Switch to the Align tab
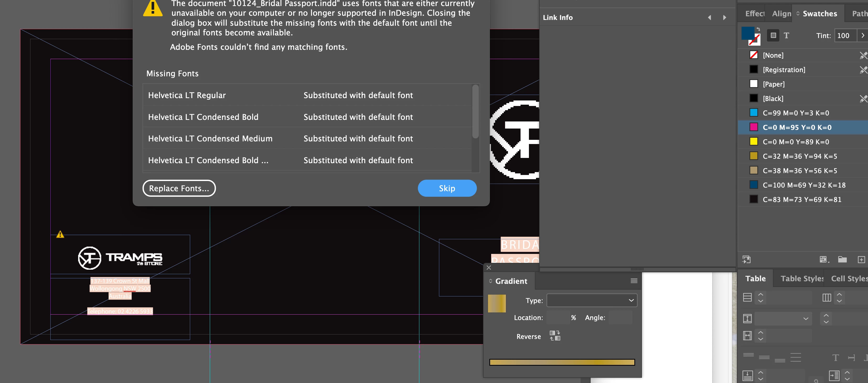 tap(781, 14)
